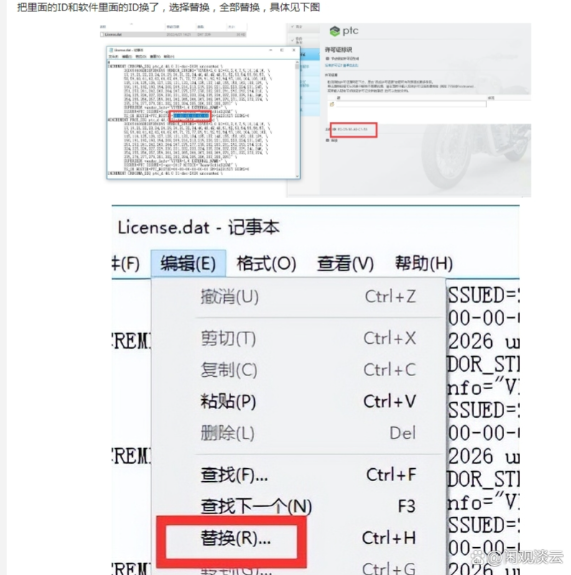Screen dimensions: 571x575
Task: Open 替换(R)... replace dialog entry
Action: point(299,538)
